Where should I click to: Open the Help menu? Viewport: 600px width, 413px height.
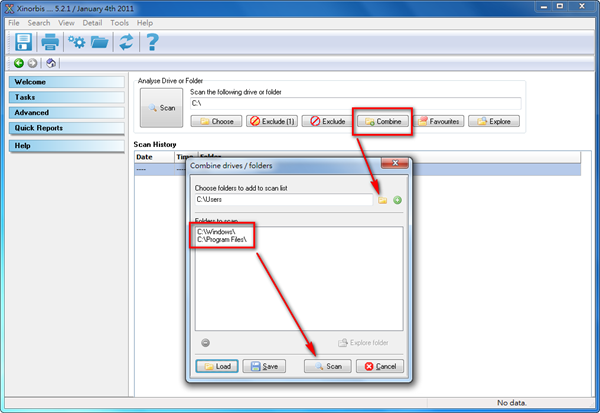(145, 23)
